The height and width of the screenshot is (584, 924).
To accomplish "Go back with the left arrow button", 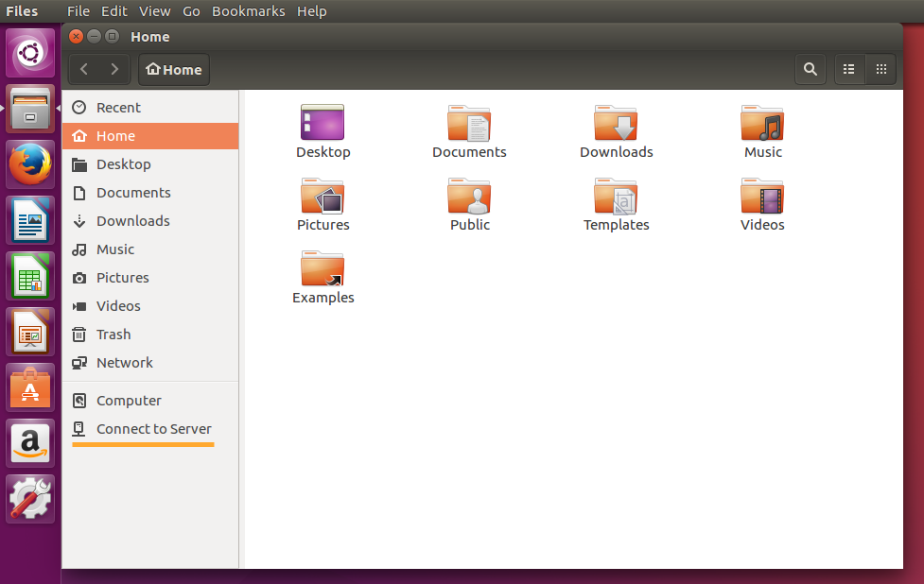I will coord(84,69).
